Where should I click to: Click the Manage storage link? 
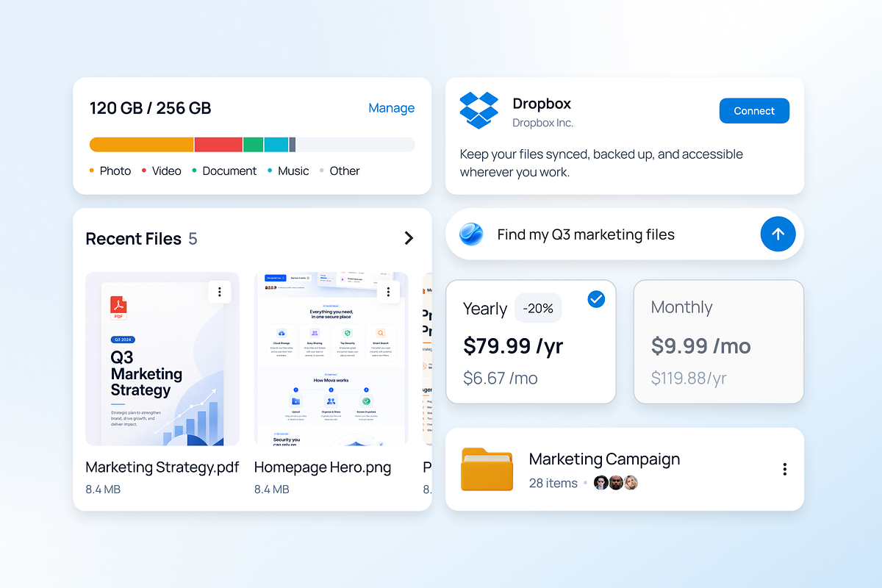tap(392, 108)
